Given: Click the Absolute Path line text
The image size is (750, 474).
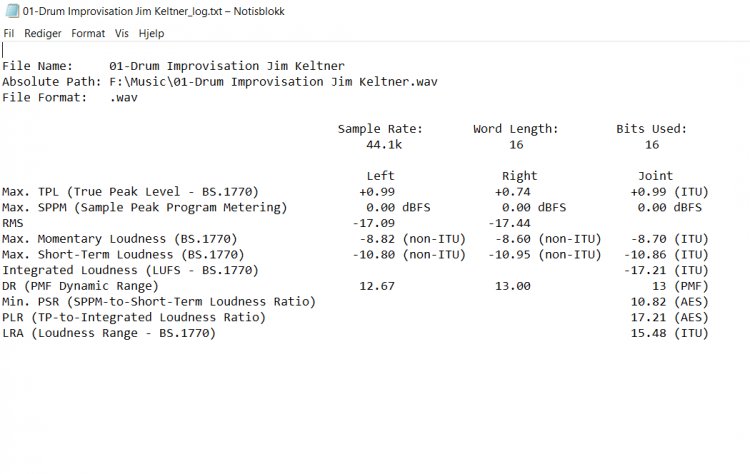Looking at the screenshot, I should click(220, 82).
